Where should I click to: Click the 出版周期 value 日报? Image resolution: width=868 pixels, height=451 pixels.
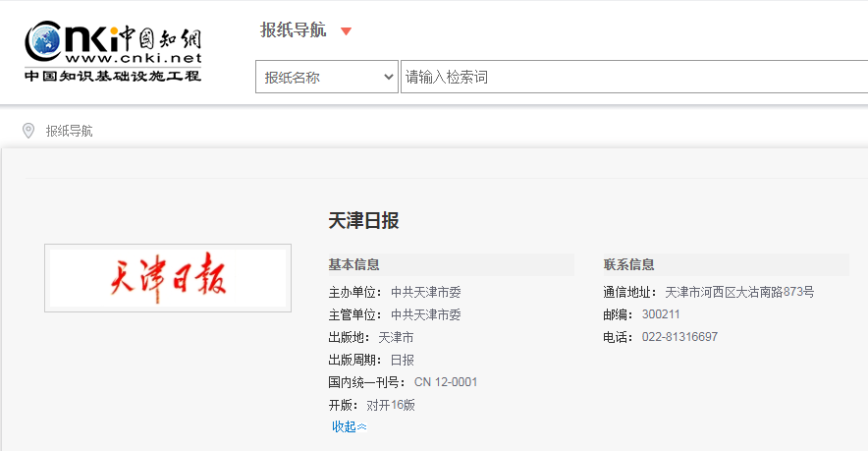pos(403,361)
